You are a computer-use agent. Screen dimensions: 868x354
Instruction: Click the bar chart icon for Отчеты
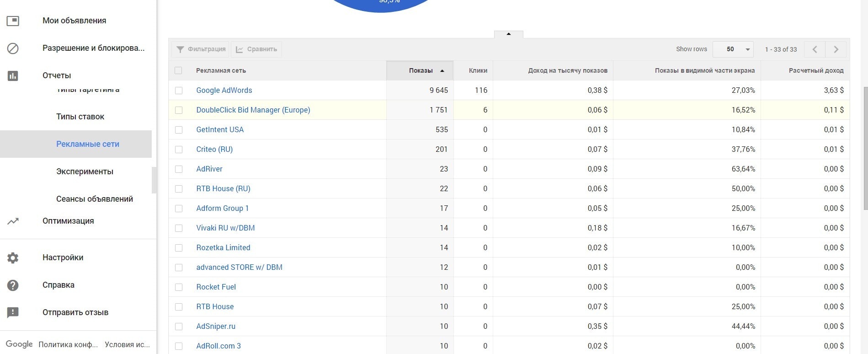(x=13, y=75)
